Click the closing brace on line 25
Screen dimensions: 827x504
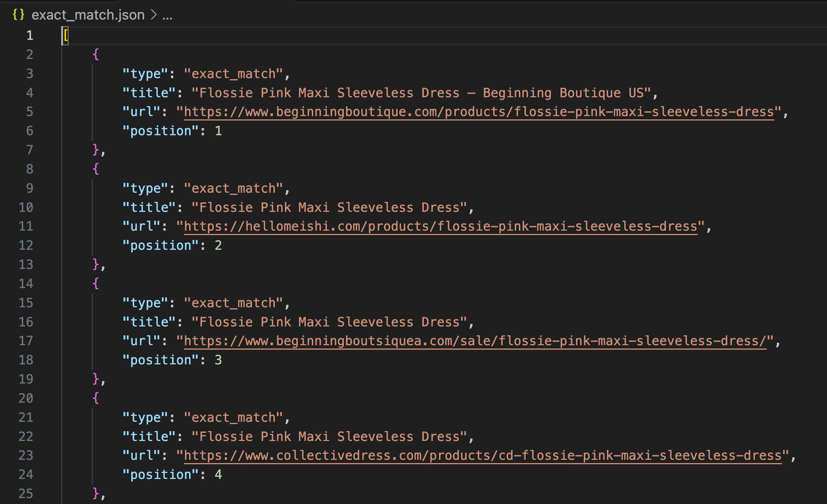click(x=96, y=494)
